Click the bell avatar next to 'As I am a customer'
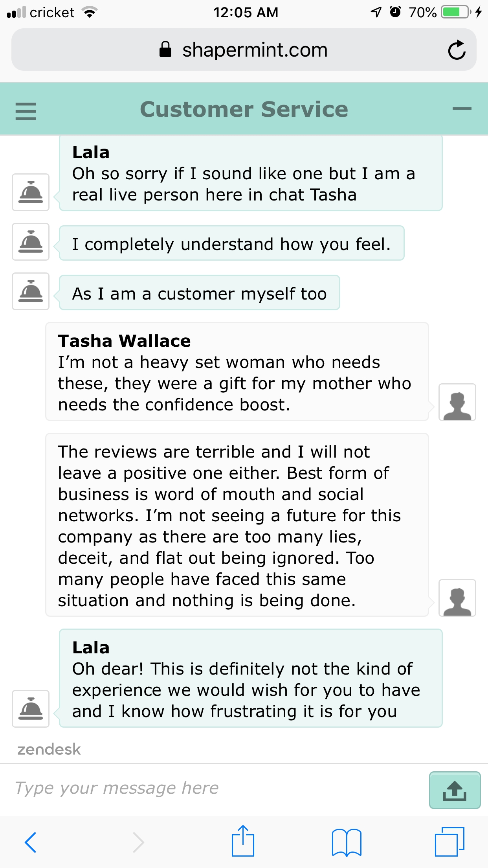Image resolution: width=488 pixels, height=868 pixels. (x=30, y=292)
